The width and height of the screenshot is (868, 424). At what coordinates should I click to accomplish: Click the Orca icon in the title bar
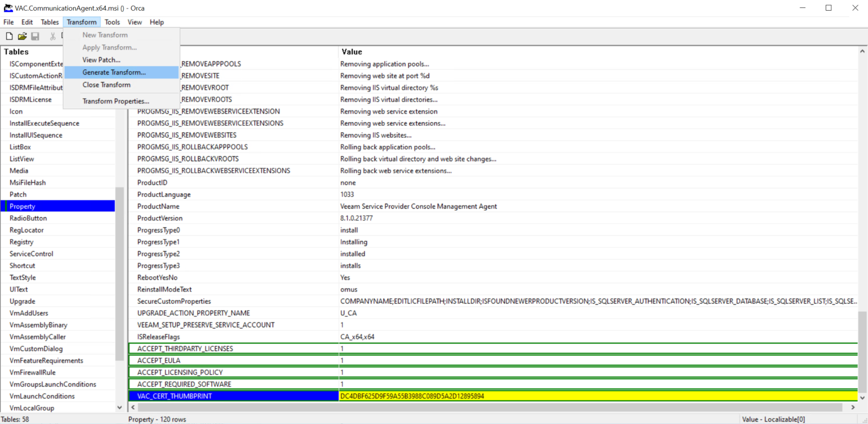pos(7,8)
